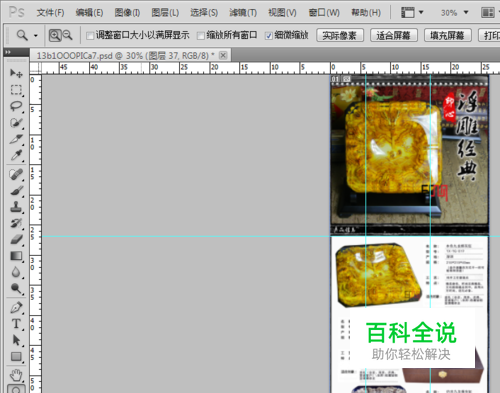
Task: Click the Photoshop Ps logo
Action: pos(16,12)
